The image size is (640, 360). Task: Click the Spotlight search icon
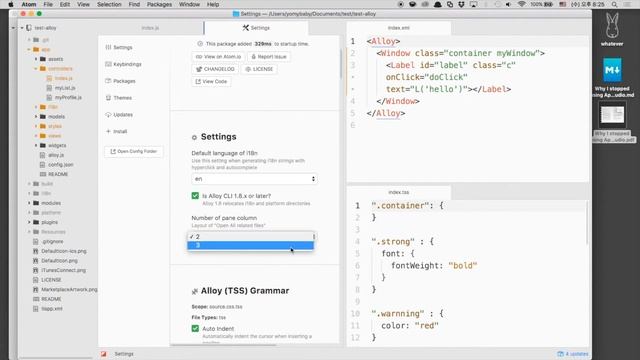[x=614, y=4]
